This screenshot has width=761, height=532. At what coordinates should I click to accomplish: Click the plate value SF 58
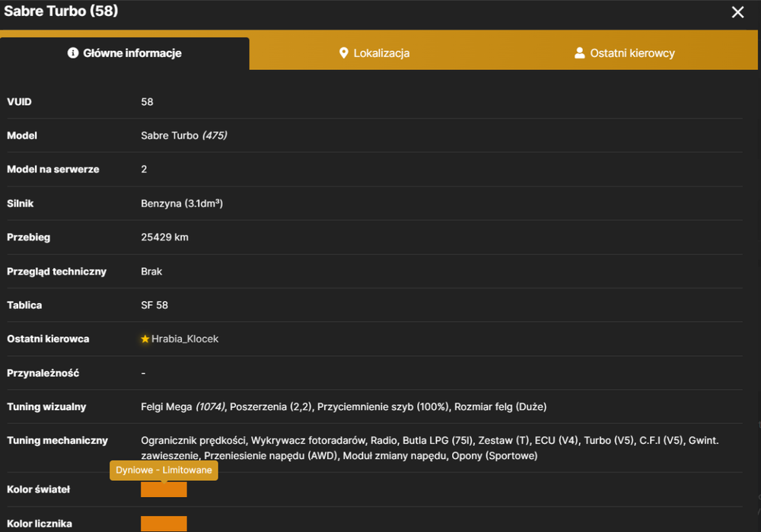coord(154,305)
